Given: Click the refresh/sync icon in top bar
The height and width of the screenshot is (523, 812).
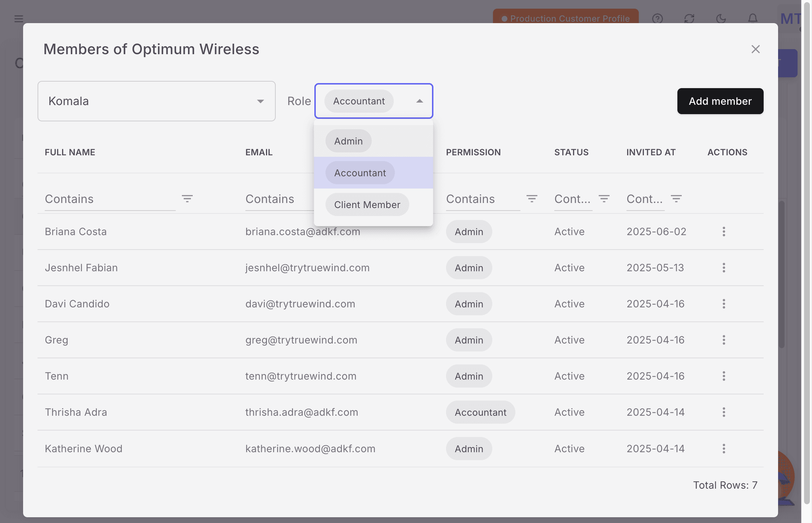Looking at the screenshot, I should [689, 18].
